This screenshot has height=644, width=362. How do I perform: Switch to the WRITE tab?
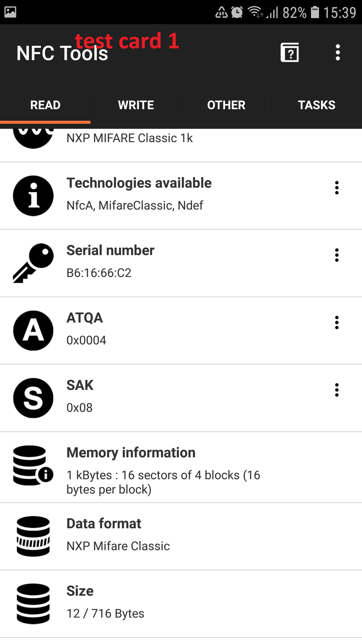point(136,105)
